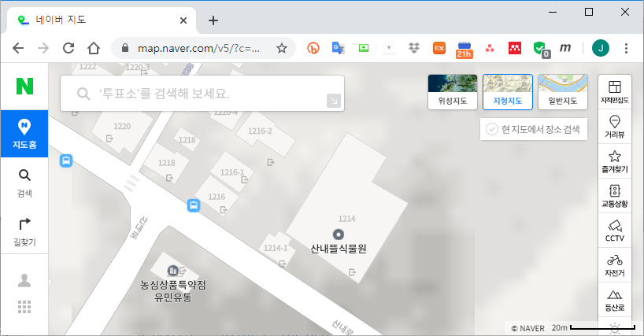This screenshot has height=336, width=644.
Task: Open the Asana extension icon
Action: [x=489, y=49]
